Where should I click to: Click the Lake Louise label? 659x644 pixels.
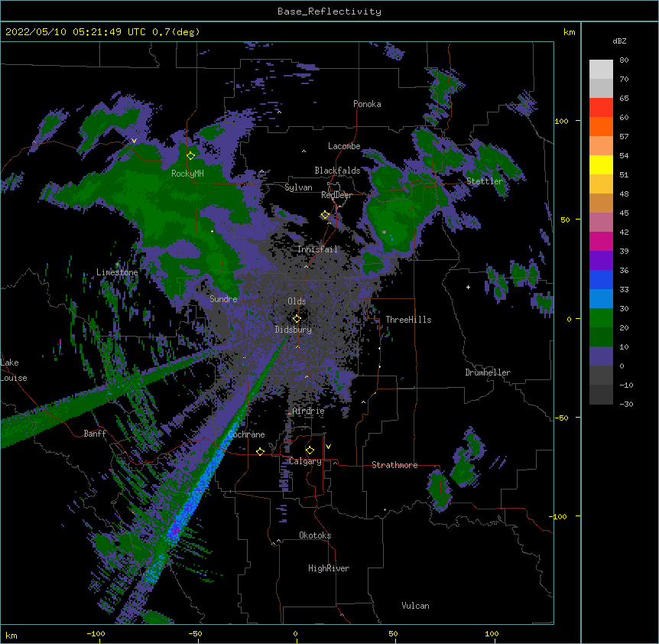[x=14, y=370]
